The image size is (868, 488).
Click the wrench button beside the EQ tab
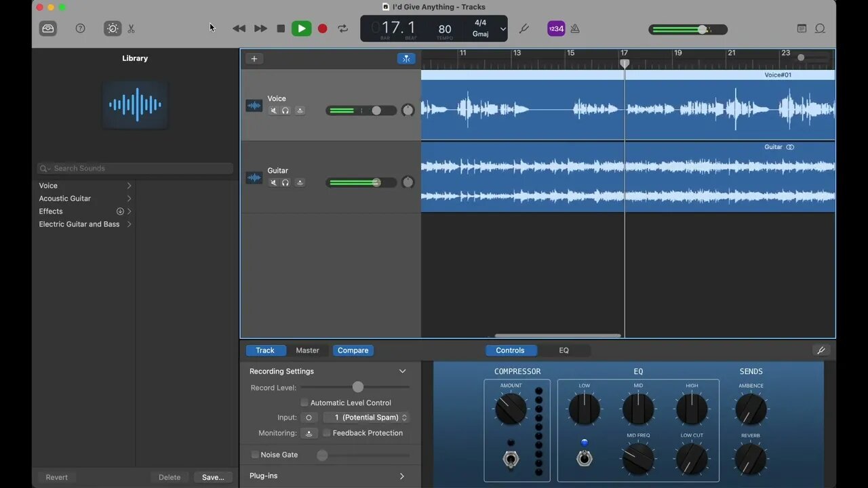(821, 350)
